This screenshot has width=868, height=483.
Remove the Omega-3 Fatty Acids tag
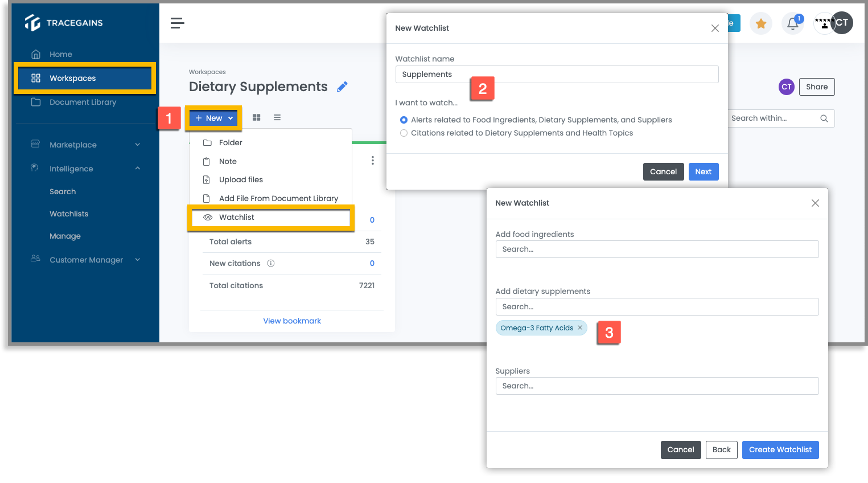point(580,328)
